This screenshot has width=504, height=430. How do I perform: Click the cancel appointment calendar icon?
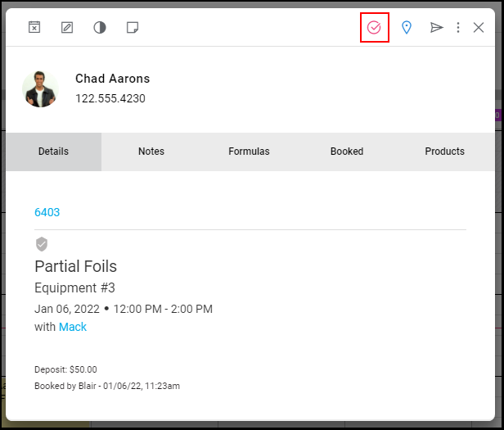pos(34,27)
